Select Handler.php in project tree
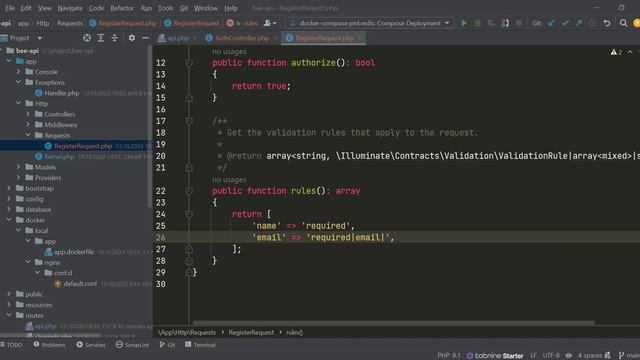 tap(62, 93)
